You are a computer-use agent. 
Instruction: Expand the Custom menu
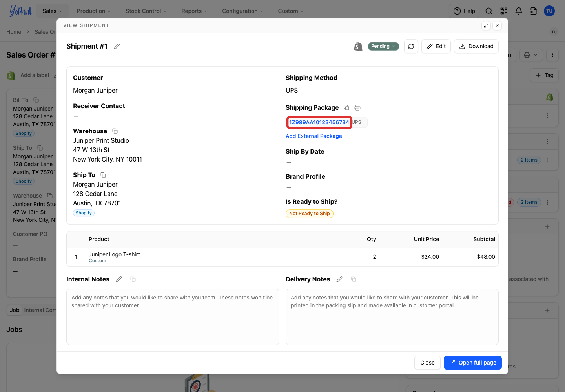(x=291, y=11)
